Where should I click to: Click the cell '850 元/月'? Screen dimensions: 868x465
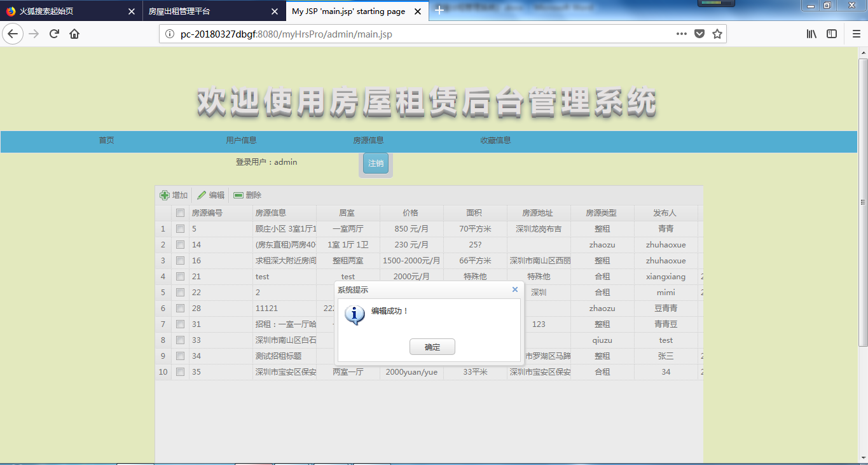pyautogui.click(x=411, y=229)
